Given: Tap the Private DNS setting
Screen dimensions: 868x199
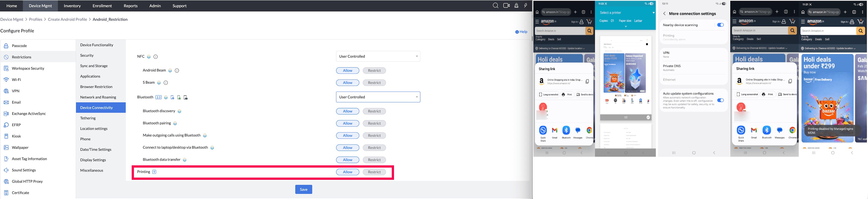Looking at the screenshot, I should point(693,68).
